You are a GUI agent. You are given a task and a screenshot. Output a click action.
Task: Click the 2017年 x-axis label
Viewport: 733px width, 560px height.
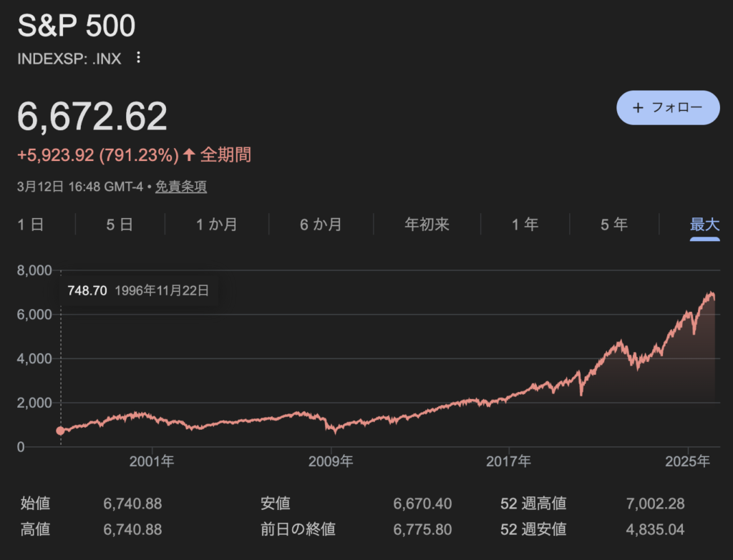pos(510,461)
